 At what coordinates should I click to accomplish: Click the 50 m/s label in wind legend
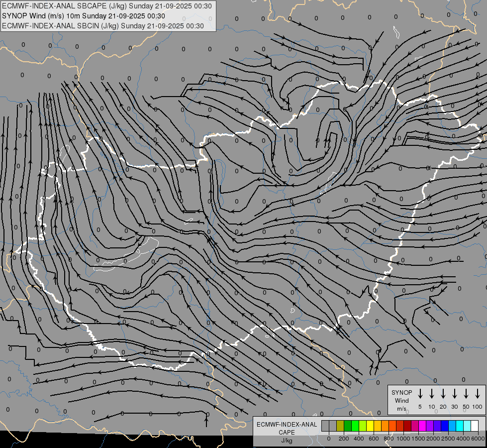pyautogui.click(x=466, y=407)
